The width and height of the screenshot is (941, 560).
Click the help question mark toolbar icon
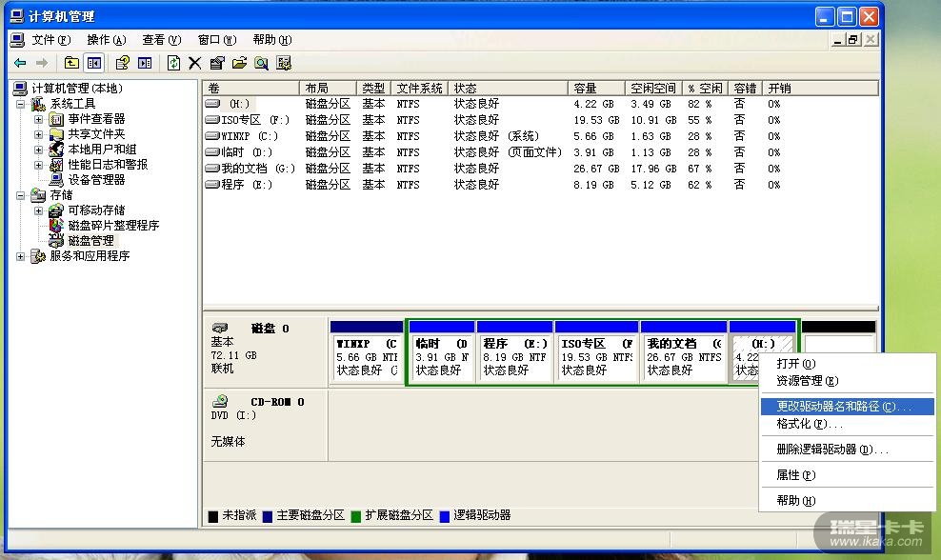point(122,63)
